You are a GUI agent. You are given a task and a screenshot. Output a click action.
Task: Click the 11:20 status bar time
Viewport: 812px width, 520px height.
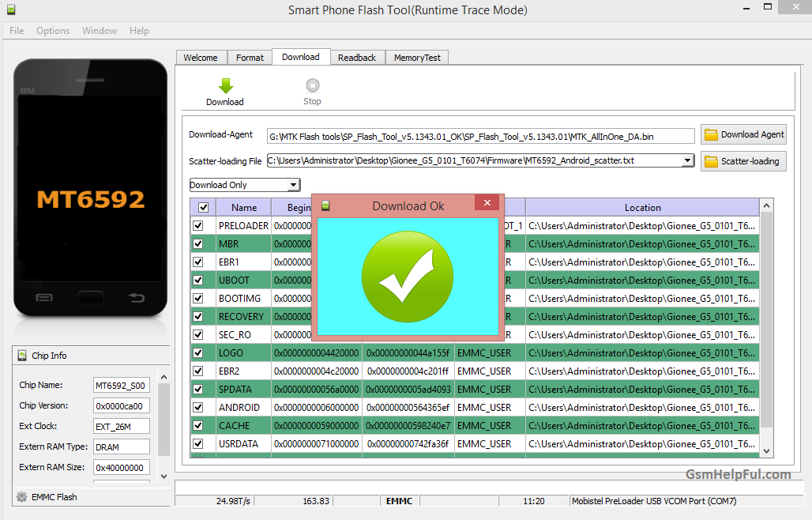pos(533,501)
